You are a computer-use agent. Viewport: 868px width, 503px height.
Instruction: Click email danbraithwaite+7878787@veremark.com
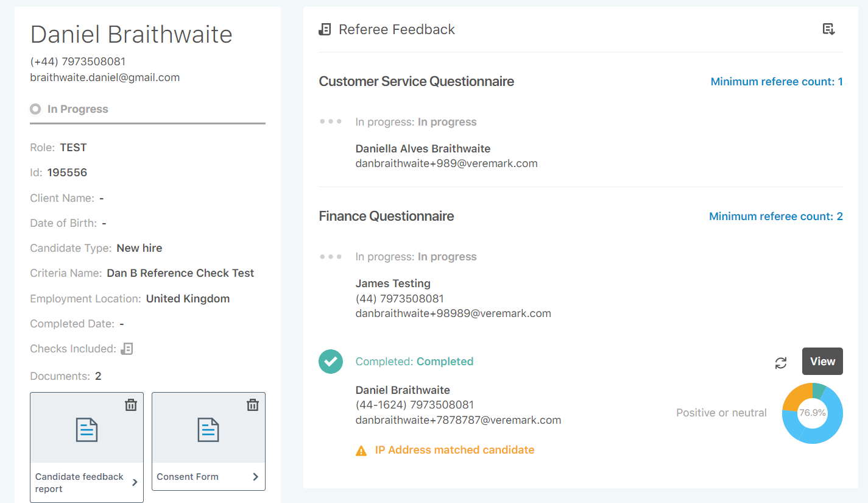click(458, 420)
